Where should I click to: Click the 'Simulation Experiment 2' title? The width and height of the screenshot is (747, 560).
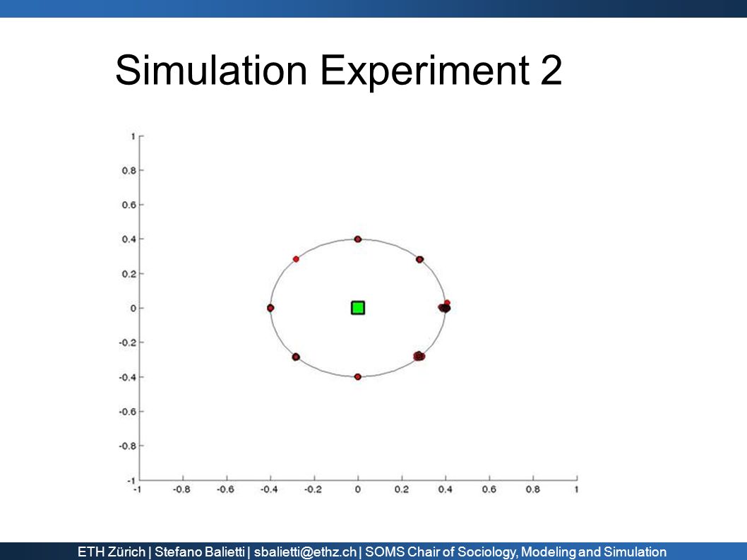[x=339, y=70]
